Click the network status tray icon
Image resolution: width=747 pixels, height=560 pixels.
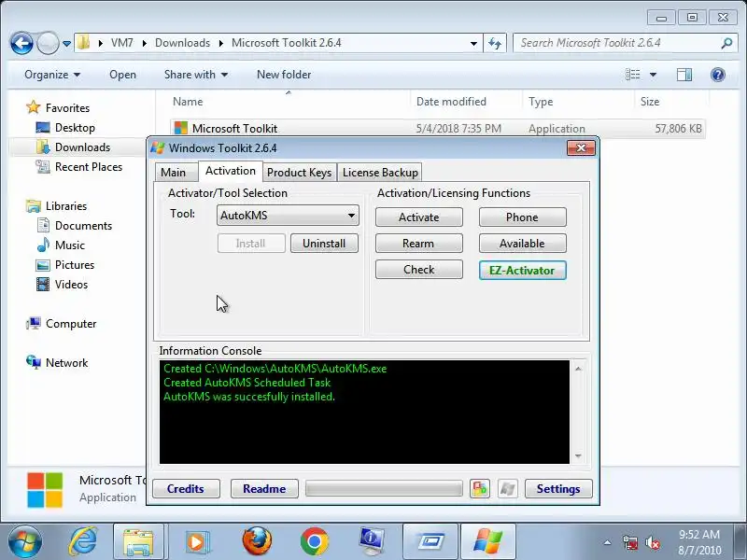(x=630, y=542)
